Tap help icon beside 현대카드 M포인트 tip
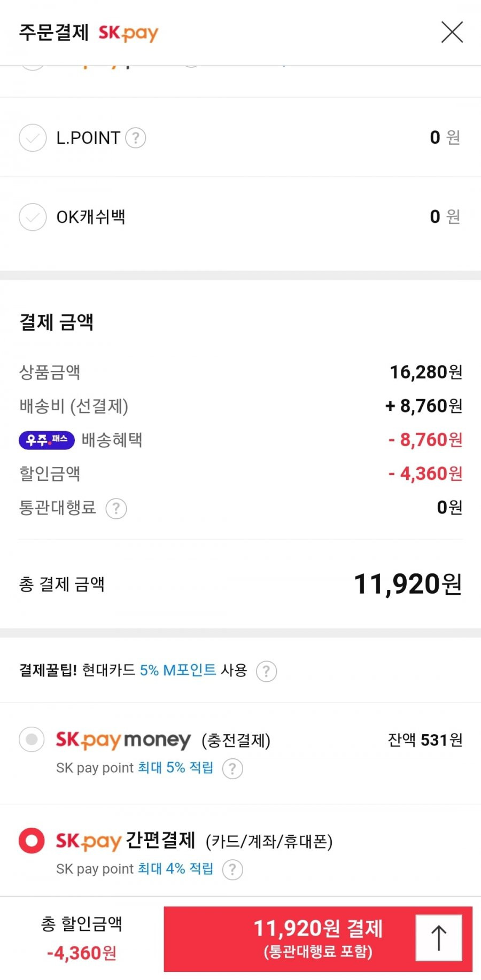Viewport: 481px width, 980px height. (x=266, y=671)
